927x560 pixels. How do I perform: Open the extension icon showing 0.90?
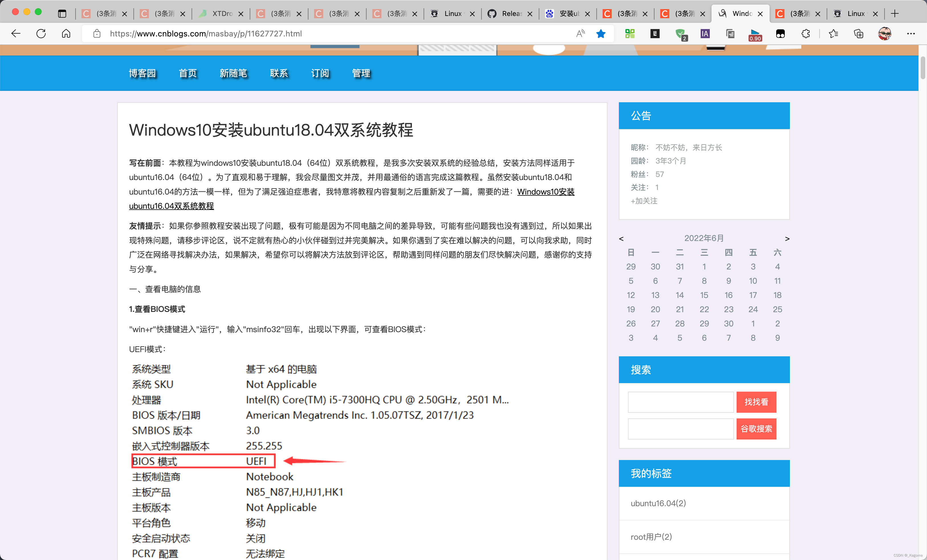pos(755,34)
